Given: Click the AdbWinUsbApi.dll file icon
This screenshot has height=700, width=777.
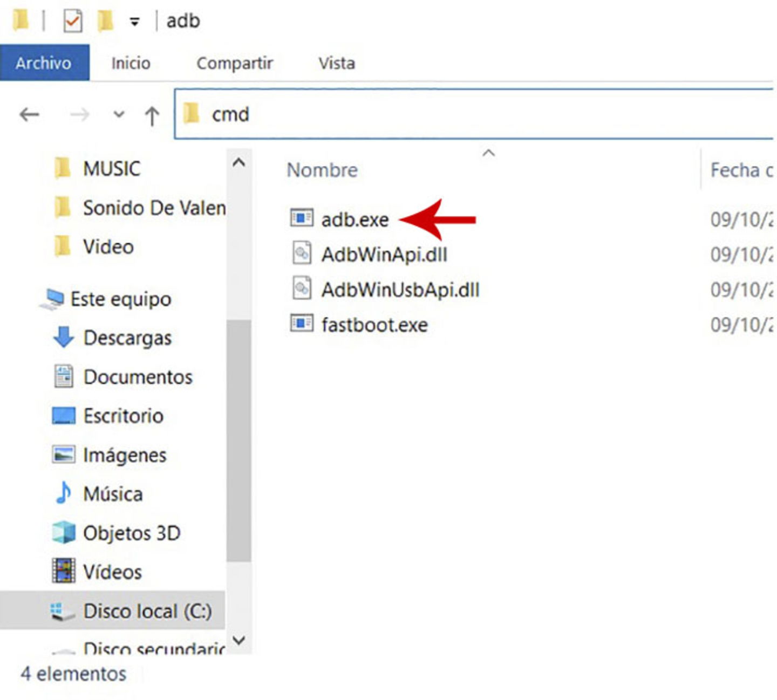Looking at the screenshot, I should click(x=302, y=288).
